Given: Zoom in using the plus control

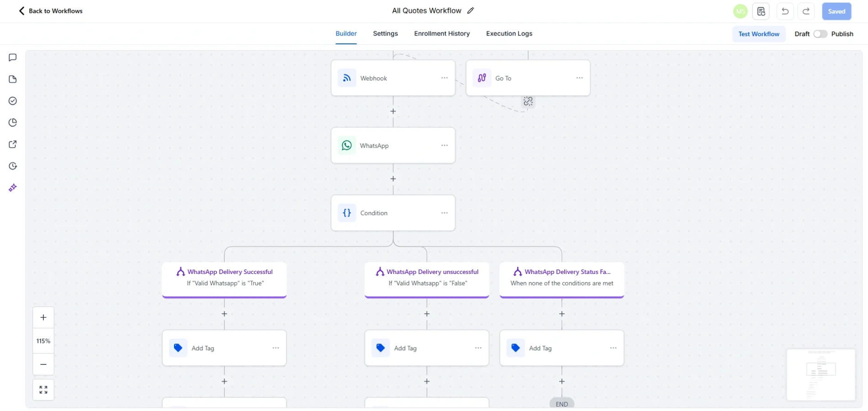Looking at the screenshot, I should tap(43, 317).
